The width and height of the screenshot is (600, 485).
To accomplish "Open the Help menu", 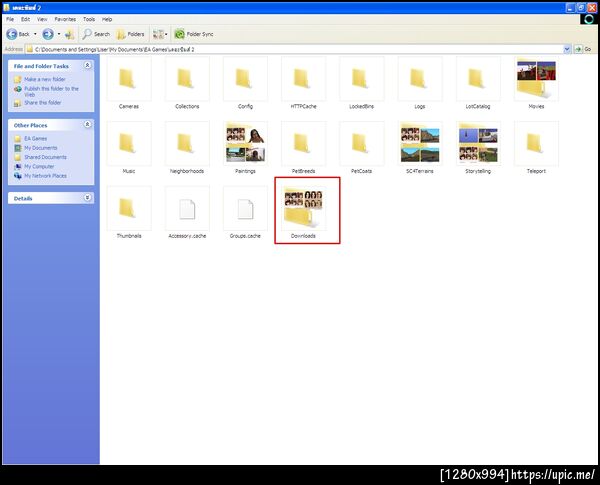I will 107,19.
